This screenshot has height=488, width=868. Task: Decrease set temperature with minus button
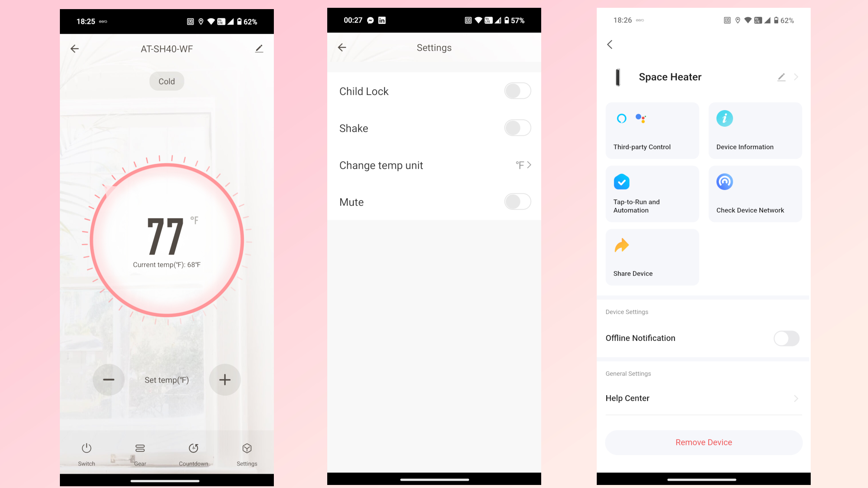(x=108, y=380)
